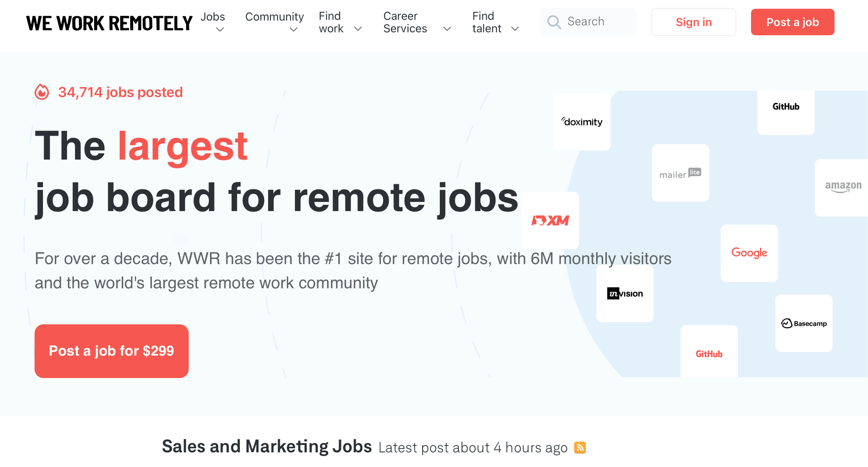Select Find work in the navigation
Viewport: 868px width, 467px height.
pyautogui.click(x=331, y=22)
